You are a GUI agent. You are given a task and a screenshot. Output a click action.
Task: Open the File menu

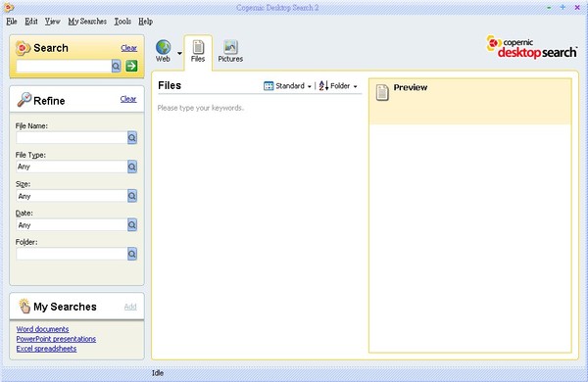12,22
